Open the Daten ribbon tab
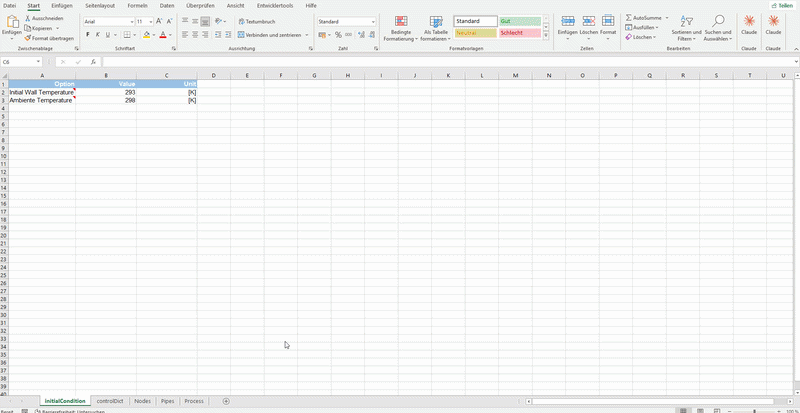This screenshot has width=800, height=413. (167, 5)
